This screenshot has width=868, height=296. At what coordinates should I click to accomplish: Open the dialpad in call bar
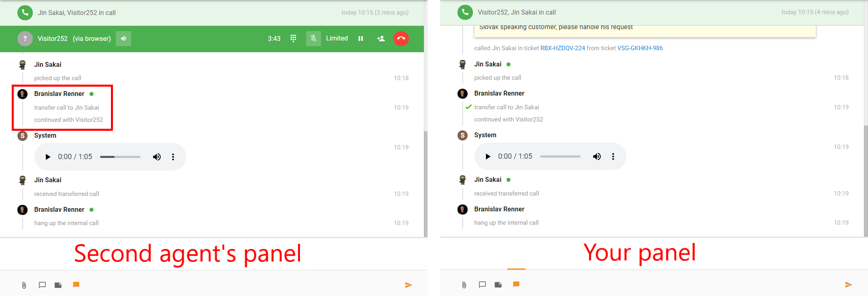point(293,38)
